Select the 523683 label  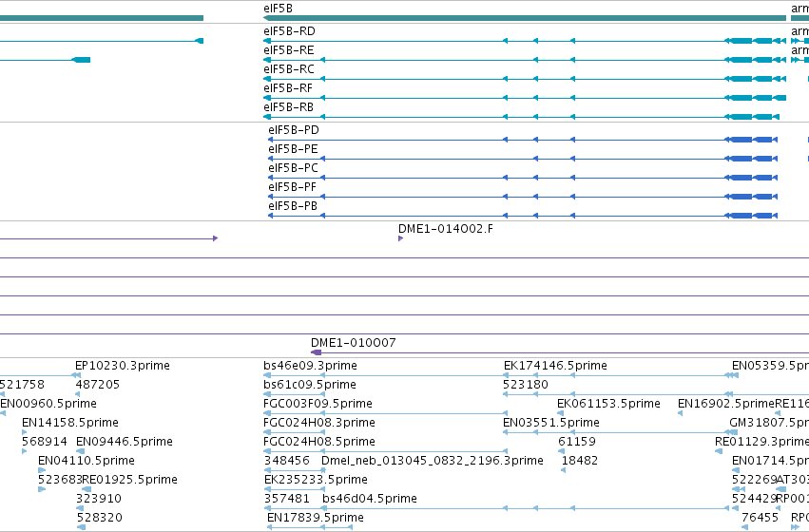point(60,480)
